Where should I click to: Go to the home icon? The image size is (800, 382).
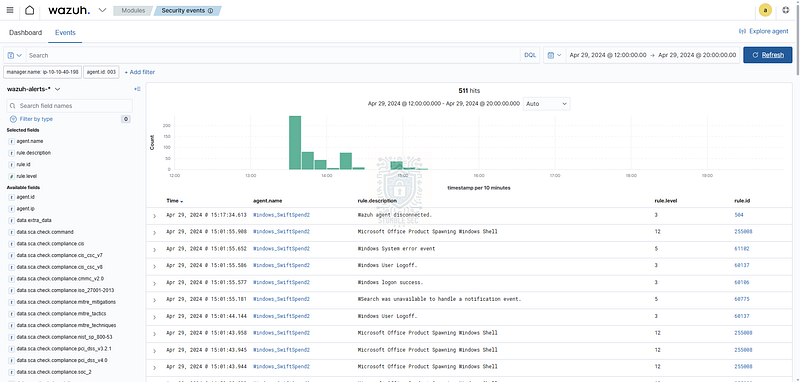point(30,10)
